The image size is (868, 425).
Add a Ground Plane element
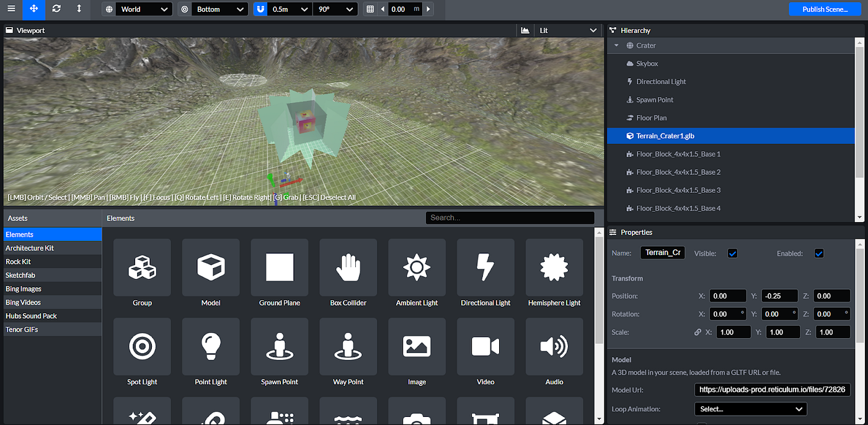coord(280,274)
